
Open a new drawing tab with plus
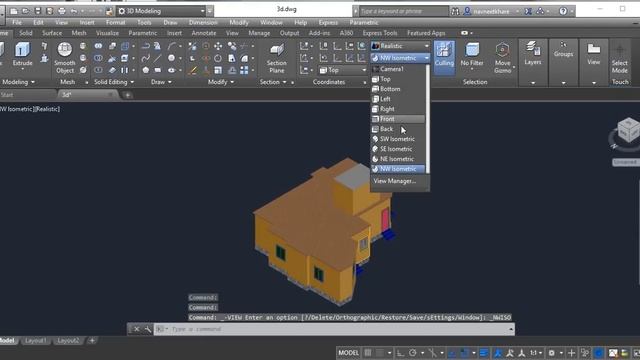[128, 95]
